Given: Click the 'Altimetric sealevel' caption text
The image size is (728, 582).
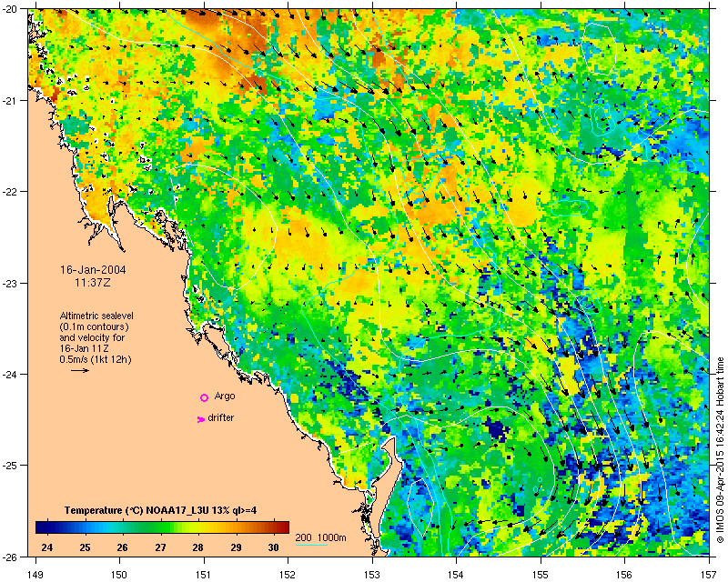Looking at the screenshot, I should (x=96, y=316).
